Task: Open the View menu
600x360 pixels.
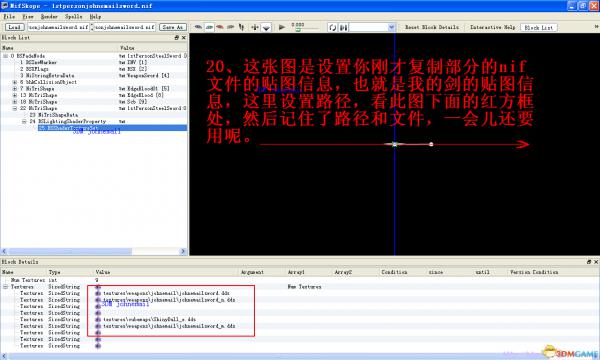Action: (x=28, y=16)
